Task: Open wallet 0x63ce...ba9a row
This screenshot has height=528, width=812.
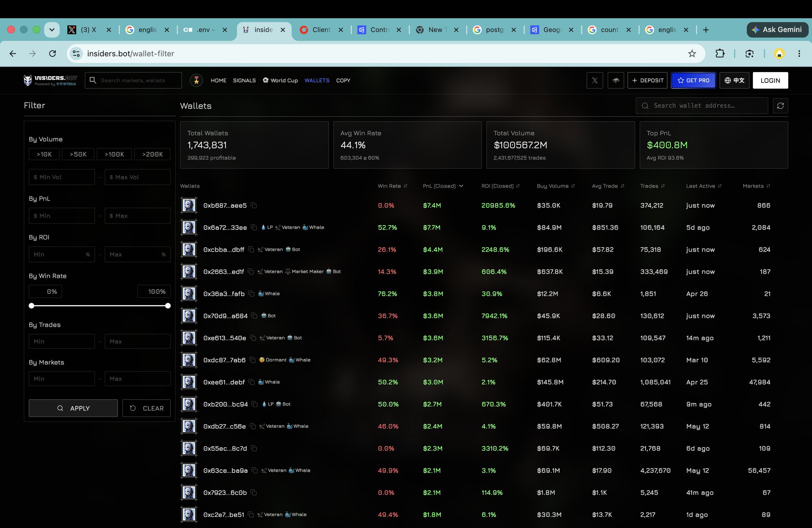Action: pyautogui.click(x=484, y=471)
